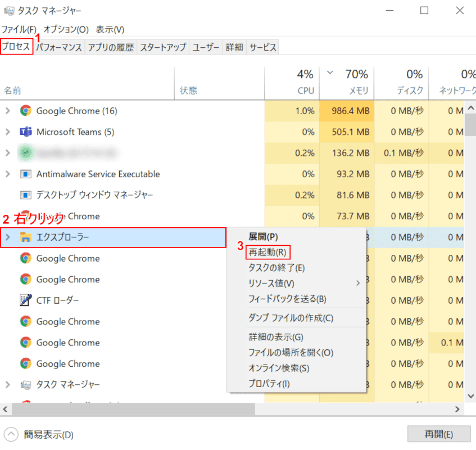Click the 81.6 MB memory cell
The width and height of the screenshot is (476, 450).
pyautogui.click(x=347, y=195)
